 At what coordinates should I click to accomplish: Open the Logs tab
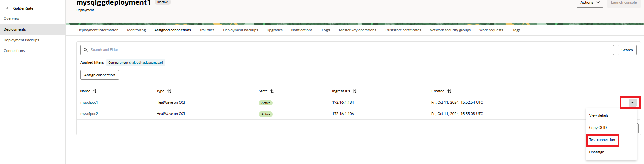tap(326, 30)
